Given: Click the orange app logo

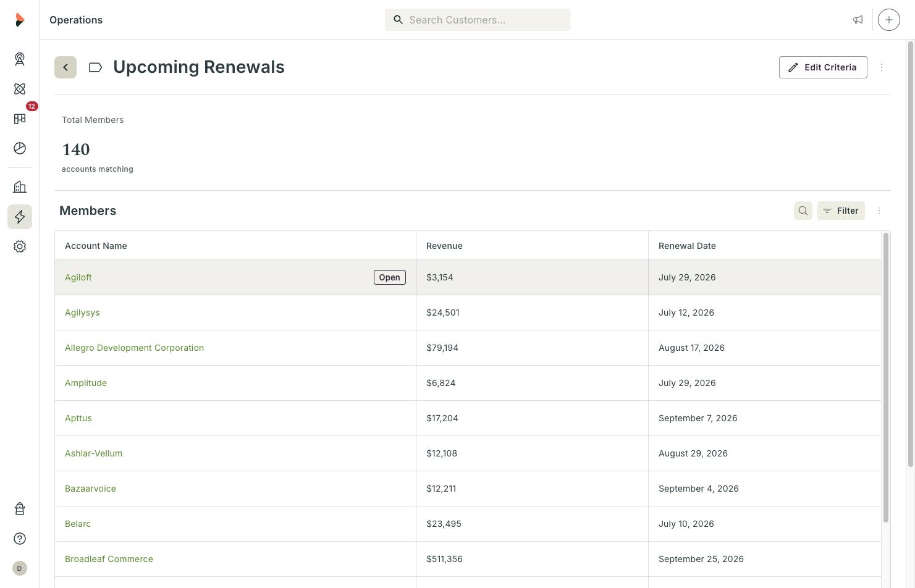Looking at the screenshot, I should click(x=20, y=20).
